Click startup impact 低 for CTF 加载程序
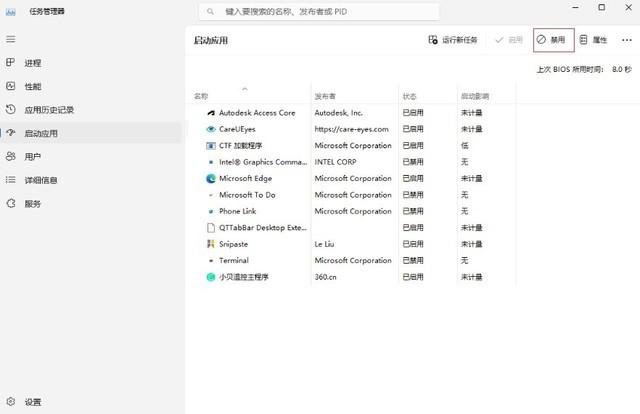Screen dimensions: 640x414 point(464,145)
